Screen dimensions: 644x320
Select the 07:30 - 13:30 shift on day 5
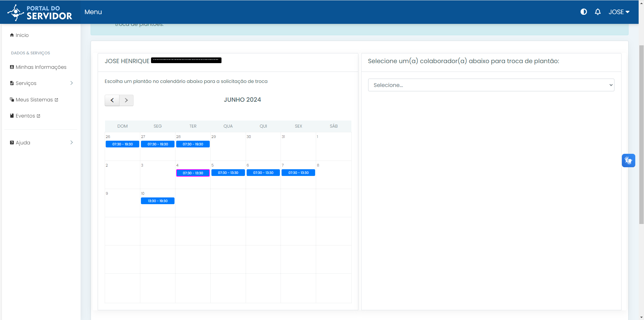click(x=228, y=173)
